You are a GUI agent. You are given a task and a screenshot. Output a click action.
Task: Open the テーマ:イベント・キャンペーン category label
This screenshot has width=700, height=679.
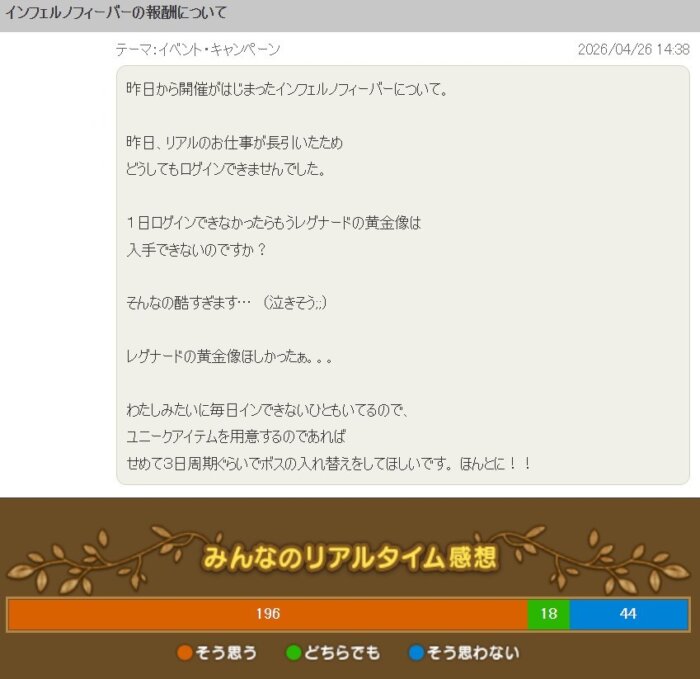pos(198,49)
